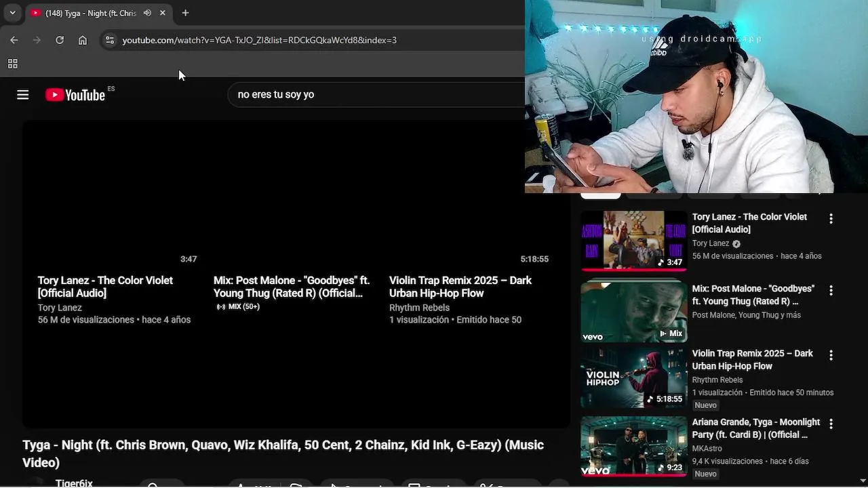The width and height of the screenshot is (868, 488).
Task: Open more options for Ariana Grande video
Action: pos(831,424)
